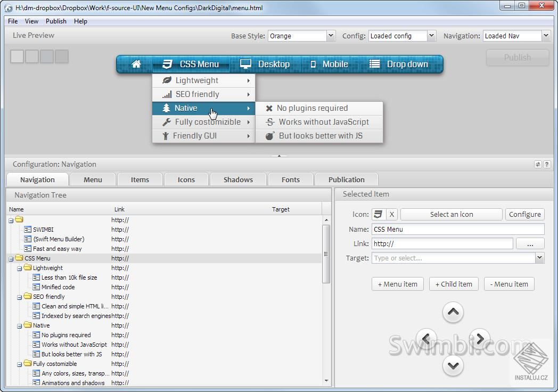Move item up with the circular up arrow

(453, 312)
